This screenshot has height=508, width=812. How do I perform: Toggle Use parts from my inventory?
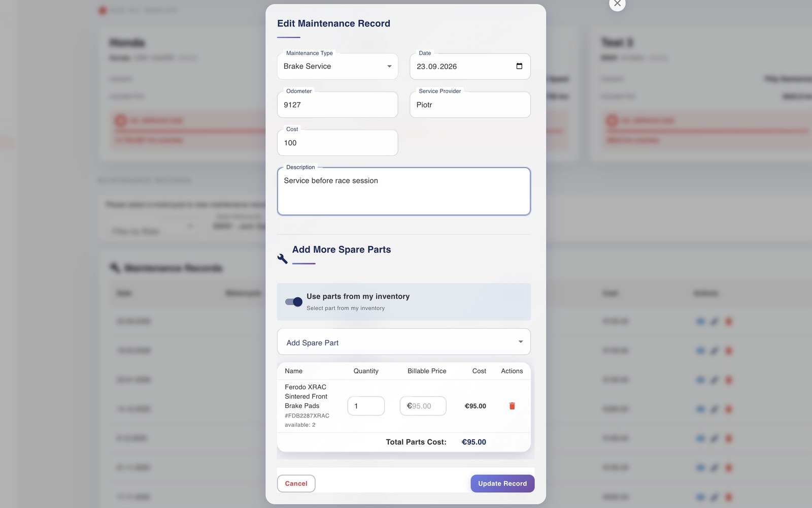tap(293, 302)
